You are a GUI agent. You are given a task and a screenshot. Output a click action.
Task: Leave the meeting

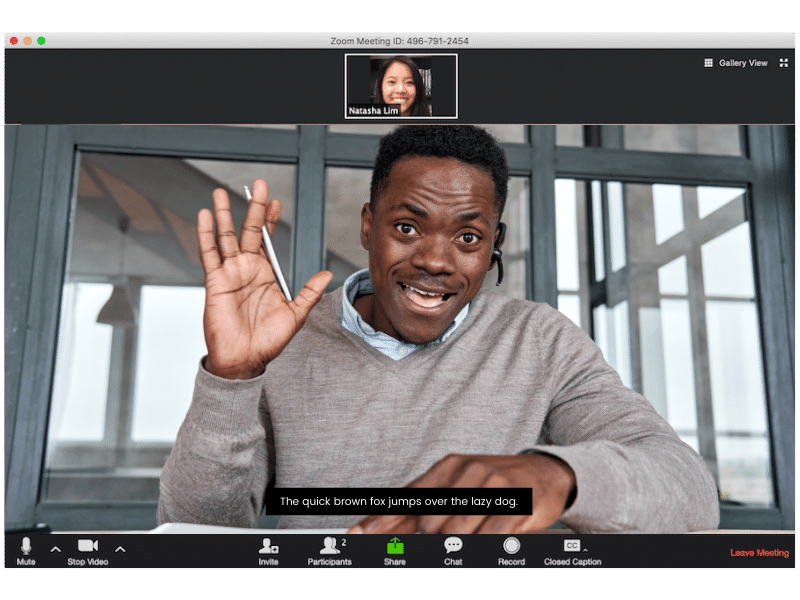[760, 552]
